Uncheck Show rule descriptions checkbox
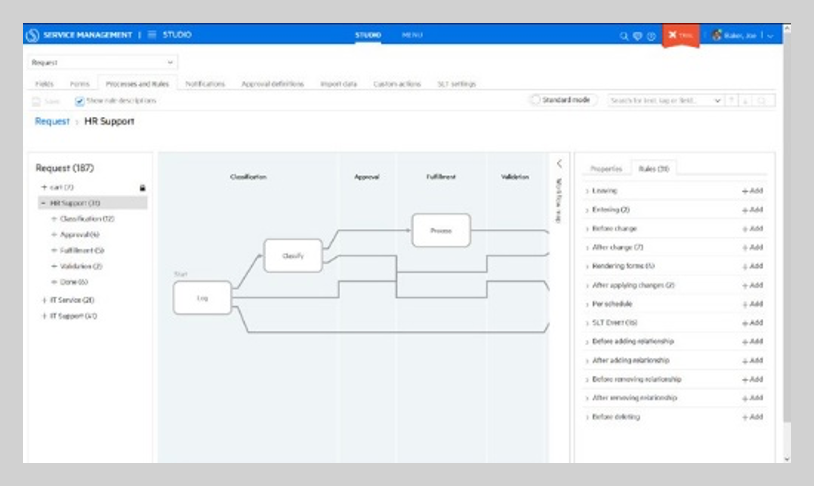Viewport: 814px width, 487px height. click(x=79, y=101)
